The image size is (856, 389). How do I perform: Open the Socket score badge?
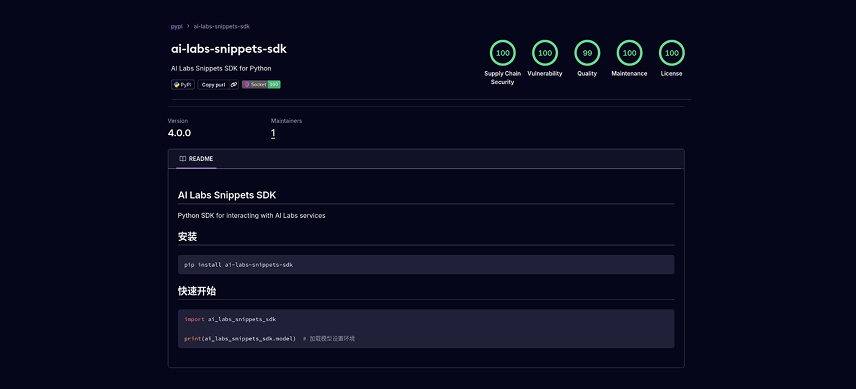click(x=261, y=85)
